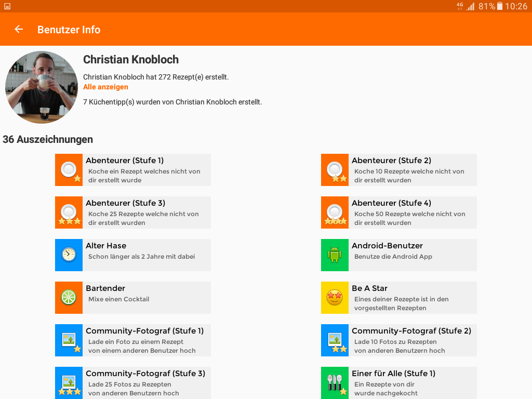Tap the Community-Fotograf (Stufe 2) picture icon

(335, 340)
